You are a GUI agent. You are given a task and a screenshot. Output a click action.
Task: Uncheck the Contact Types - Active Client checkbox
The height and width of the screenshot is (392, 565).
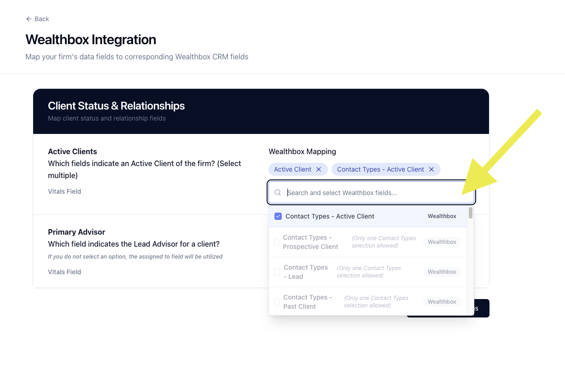[278, 216]
